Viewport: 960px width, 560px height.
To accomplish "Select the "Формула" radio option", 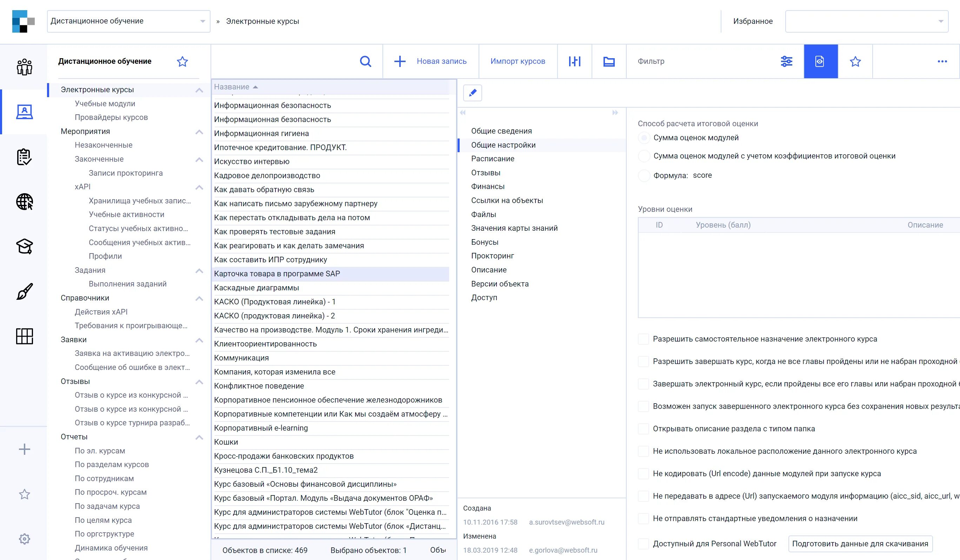I will coord(644,175).
